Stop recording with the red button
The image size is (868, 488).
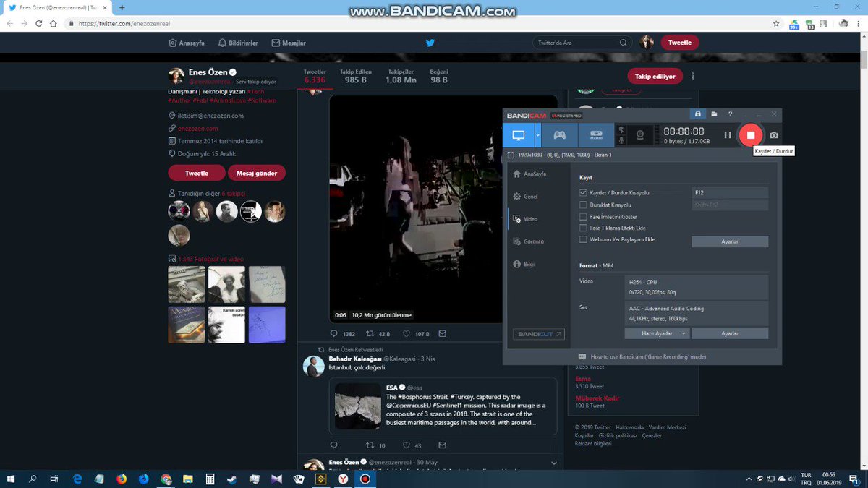[751, 135]
